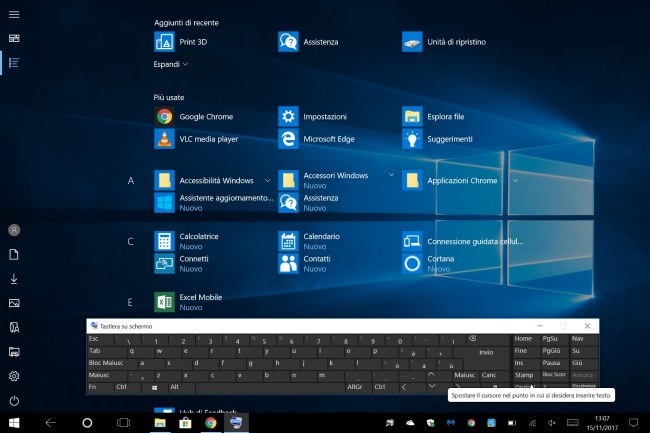This screenshot has width=650, height=433.
Task: Open Suggerimenti app
Action: coord(437,139)
